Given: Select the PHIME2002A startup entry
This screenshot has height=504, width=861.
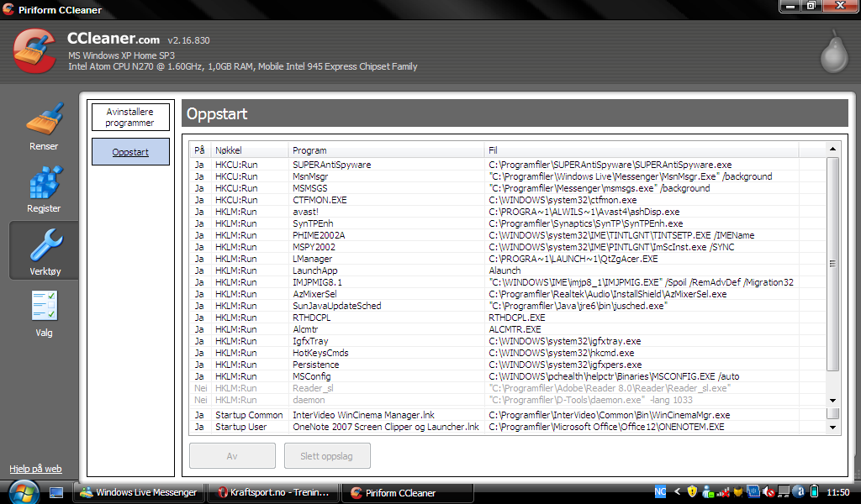Looking at the screenshot, I should click(x=507, y=235).
